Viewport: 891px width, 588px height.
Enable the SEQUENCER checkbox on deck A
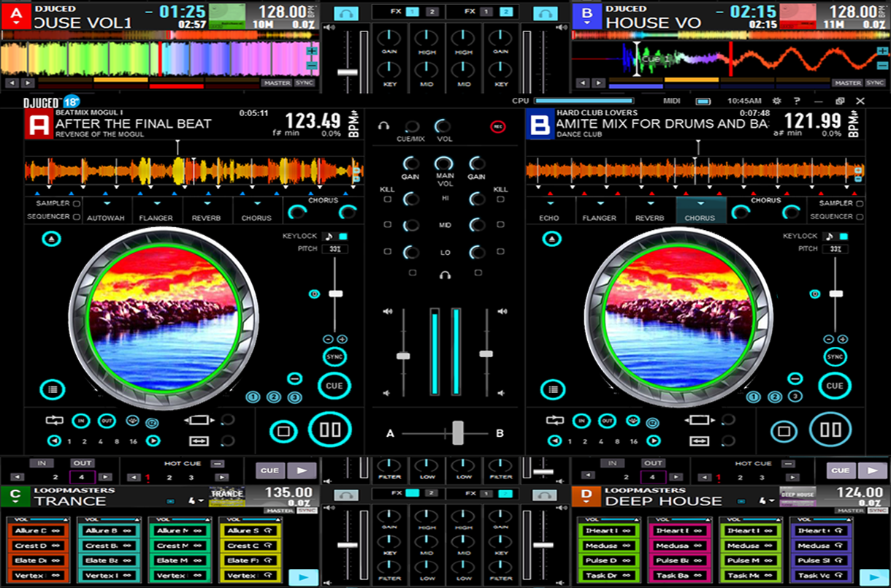77,217
